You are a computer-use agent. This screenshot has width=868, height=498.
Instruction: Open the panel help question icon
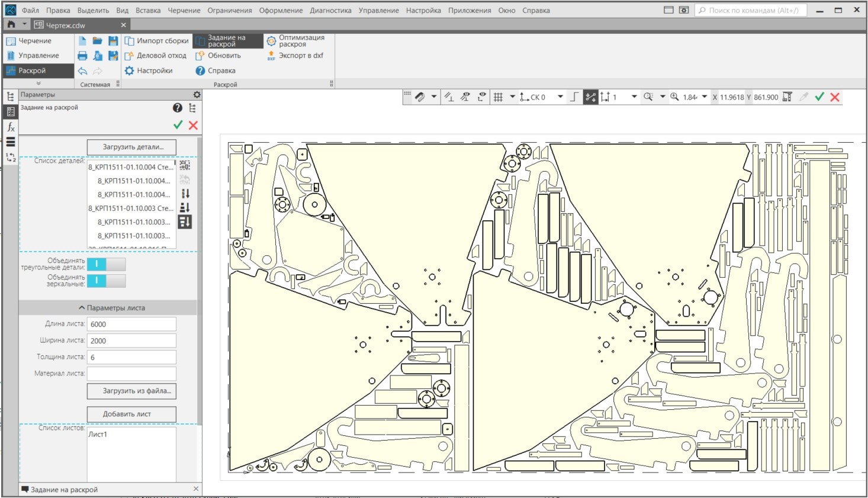click(177, 108)
